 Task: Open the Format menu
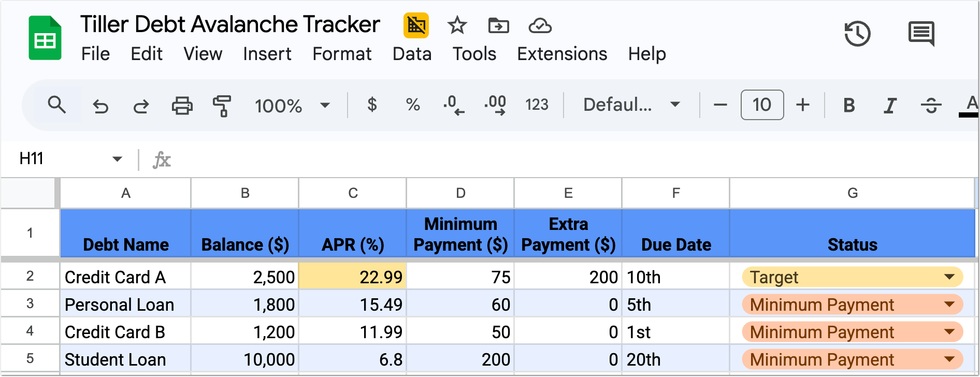(x=342, y=54)
